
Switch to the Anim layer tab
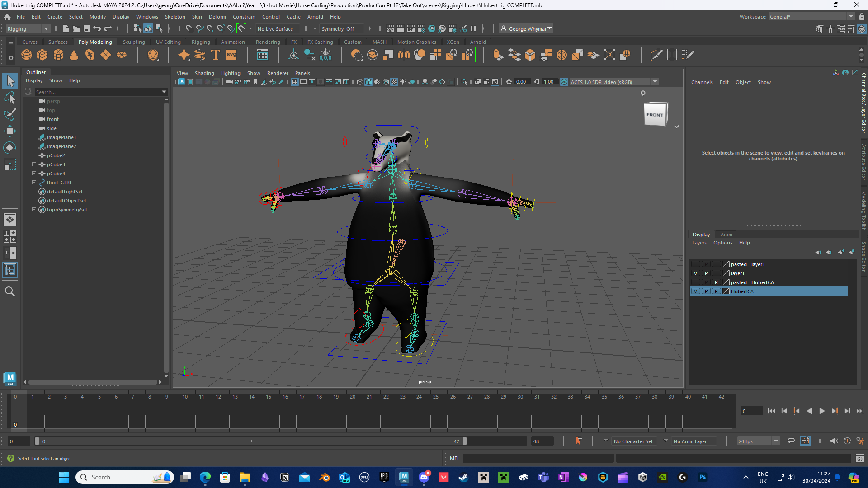coord(726,235)
